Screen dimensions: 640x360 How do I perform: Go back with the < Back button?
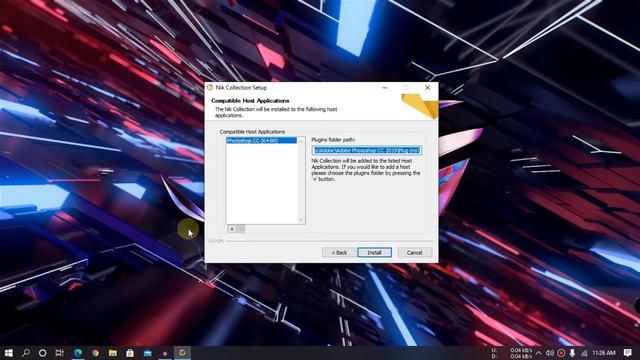(339, 253)
